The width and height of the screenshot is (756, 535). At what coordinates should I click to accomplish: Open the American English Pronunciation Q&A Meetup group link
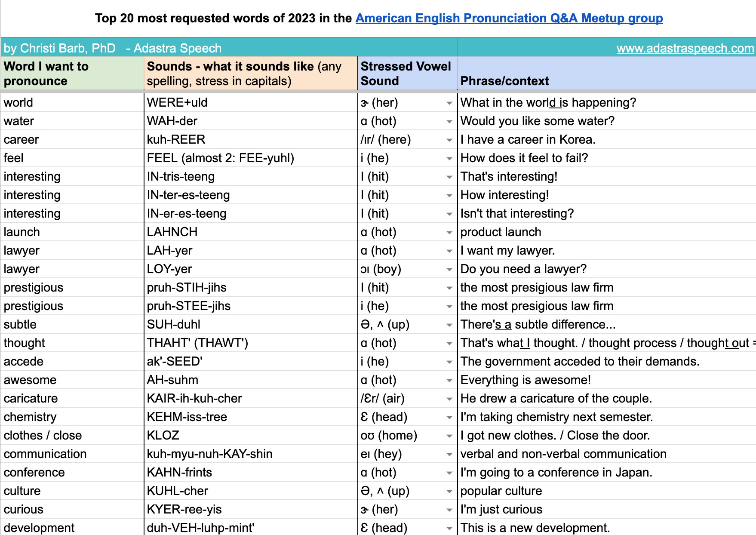pos(509,18)
